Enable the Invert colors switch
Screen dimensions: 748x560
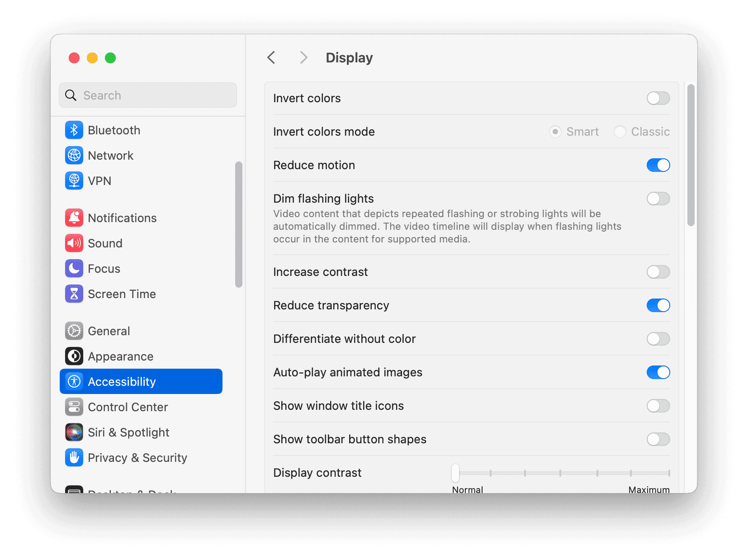click(x=658, y=98)
